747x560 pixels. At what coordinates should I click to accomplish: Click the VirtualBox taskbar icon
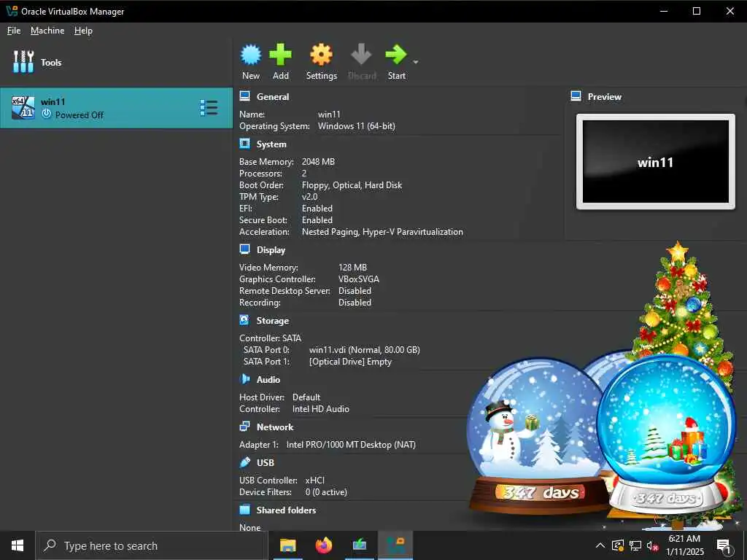coord(395,545)
